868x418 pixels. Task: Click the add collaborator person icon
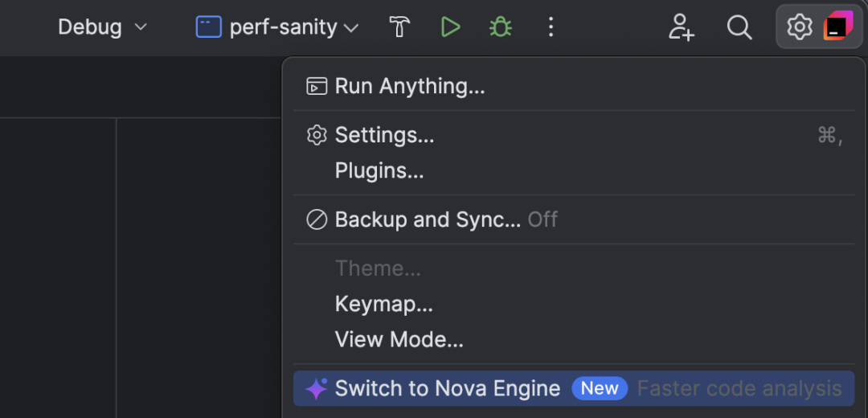(x=682, y=27)
